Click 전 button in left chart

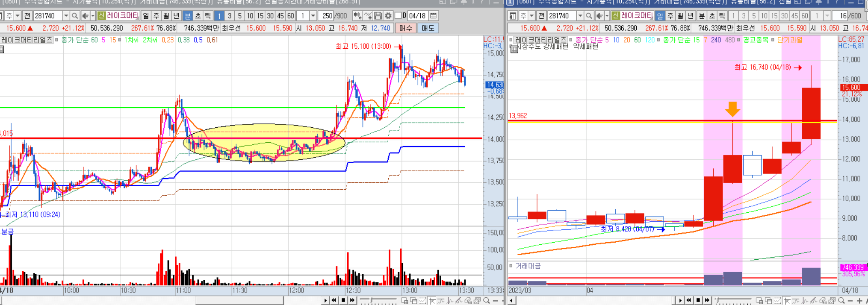pos(27,16)
